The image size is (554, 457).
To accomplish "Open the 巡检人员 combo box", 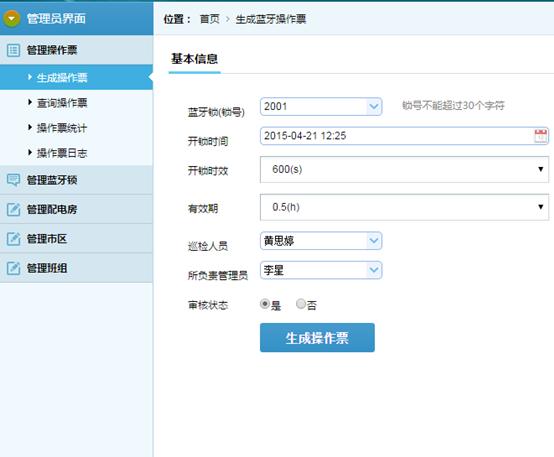I will tap(321, 241).
